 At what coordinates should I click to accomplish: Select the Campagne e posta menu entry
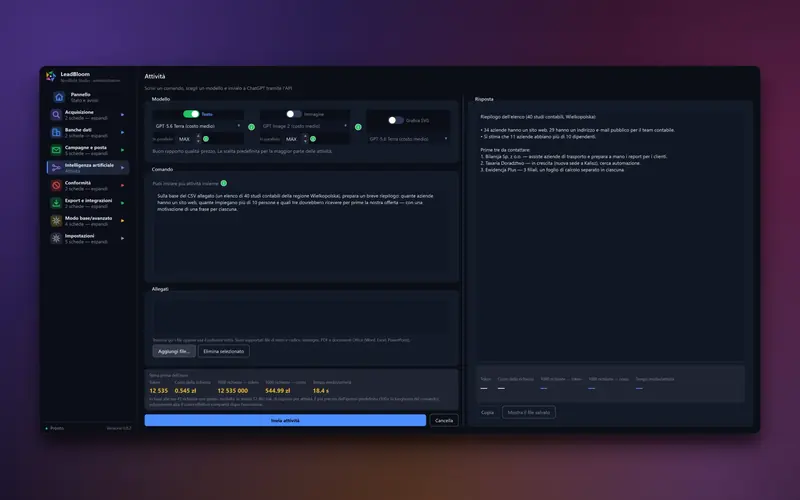click(x=88, y=150)
